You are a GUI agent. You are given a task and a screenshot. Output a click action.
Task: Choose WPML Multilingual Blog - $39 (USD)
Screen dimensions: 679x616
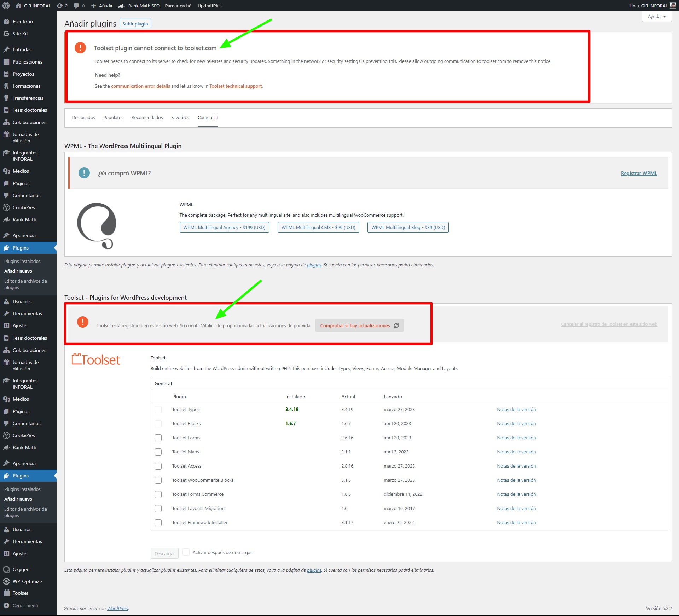(x=408, y=227)
